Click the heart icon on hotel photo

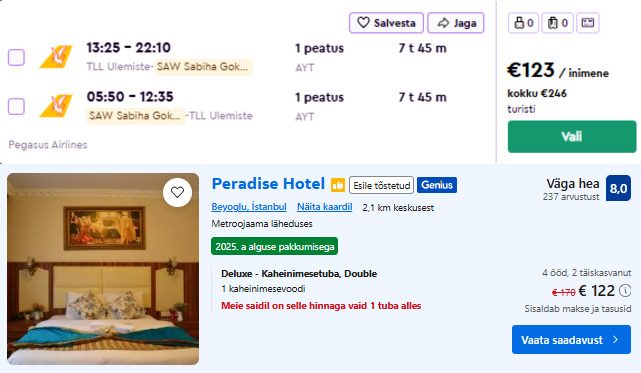pos(177,192)
